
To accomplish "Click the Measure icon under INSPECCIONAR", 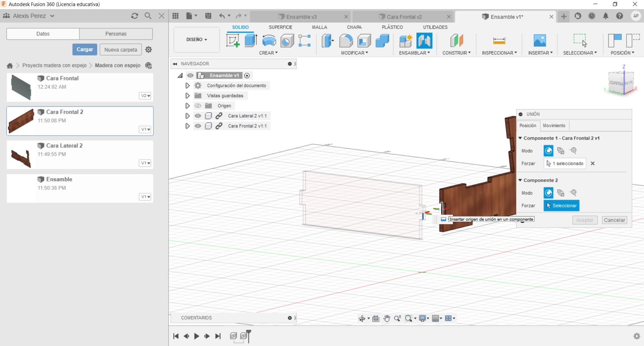I will (499, 41).
